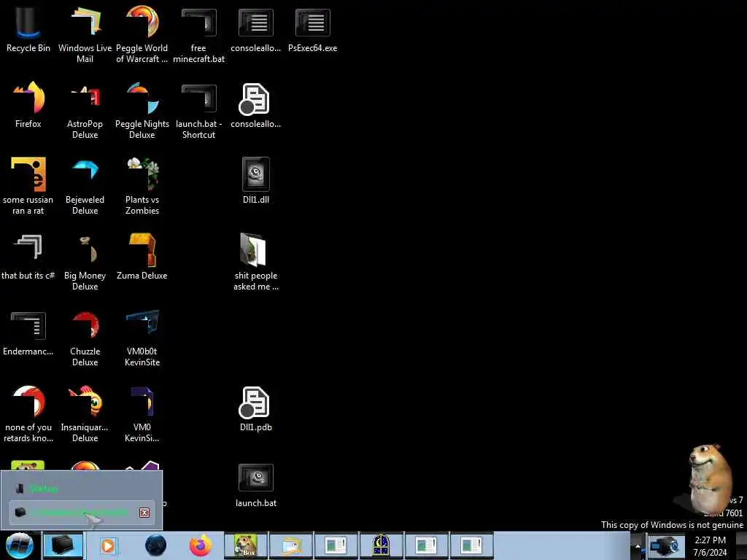
Task: Select the PsExec64.exe desktop icon
Action: coord(312,29)
